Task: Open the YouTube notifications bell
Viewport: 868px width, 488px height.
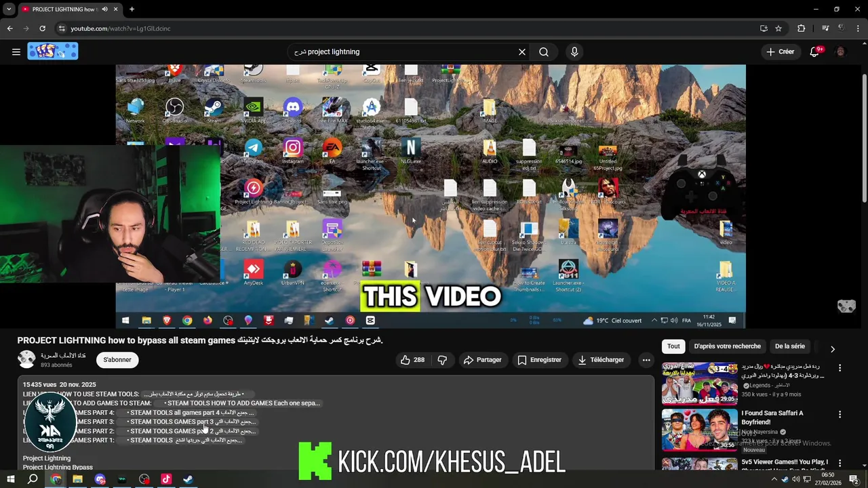Action: 815,52
